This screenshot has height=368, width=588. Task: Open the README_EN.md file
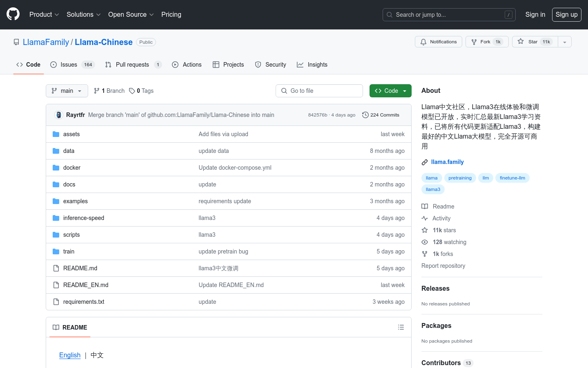click(86, 285)
